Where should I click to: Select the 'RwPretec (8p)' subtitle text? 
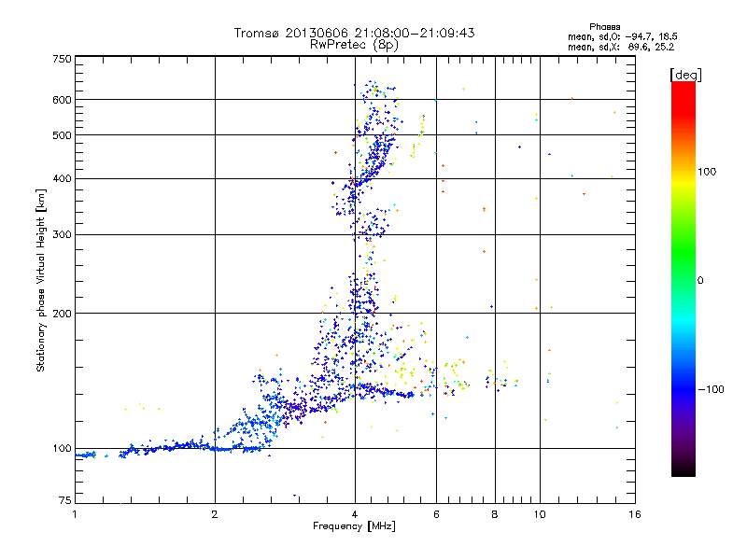(354, 45)
